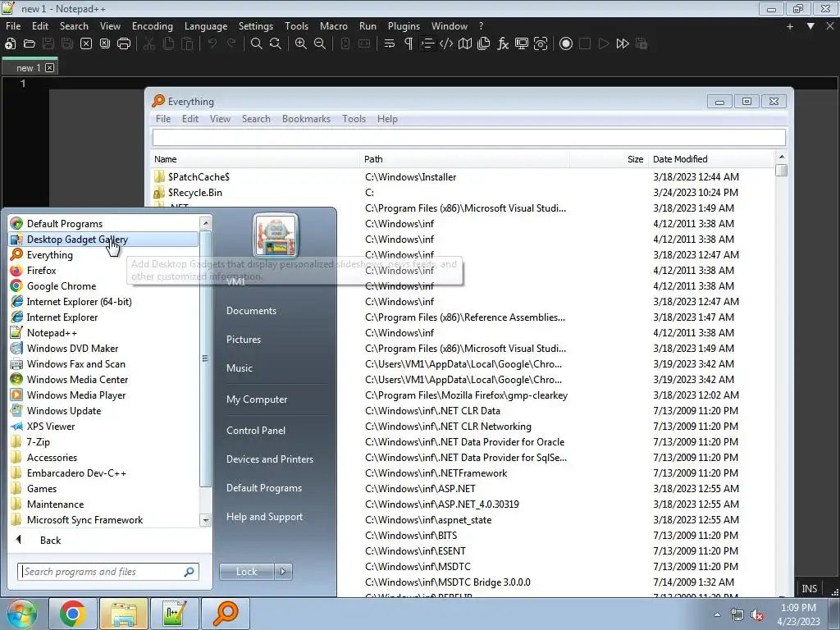The image size is (840, 630).
Task: Open XPS Viewer from the Start menu
Action: click(103, 427)
